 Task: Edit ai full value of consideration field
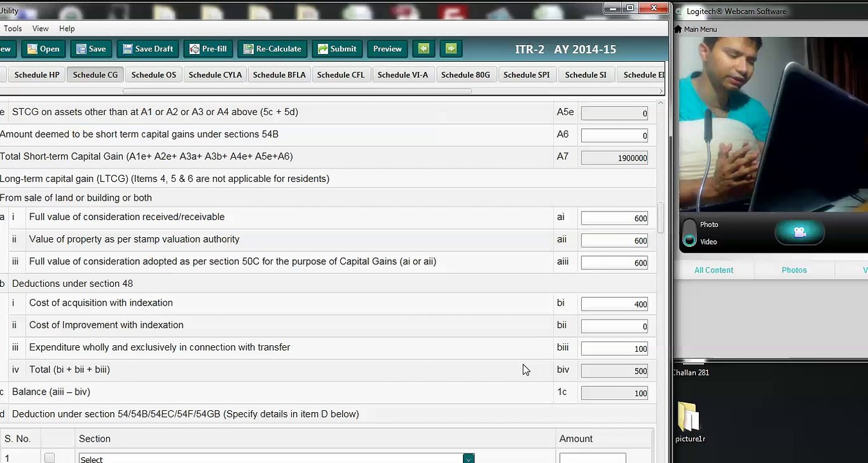(614, 218)
